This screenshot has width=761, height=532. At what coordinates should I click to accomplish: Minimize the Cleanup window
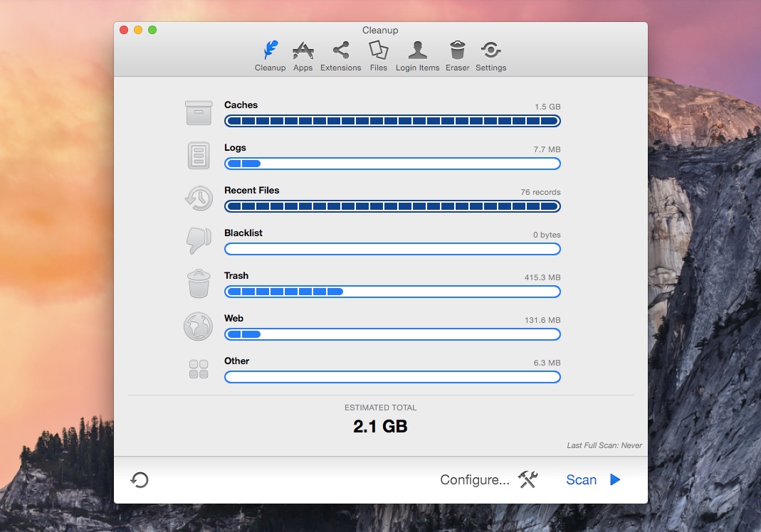[138, 30]
